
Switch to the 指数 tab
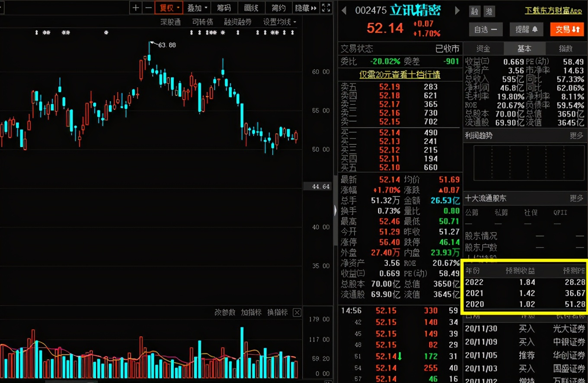[566, 49]
